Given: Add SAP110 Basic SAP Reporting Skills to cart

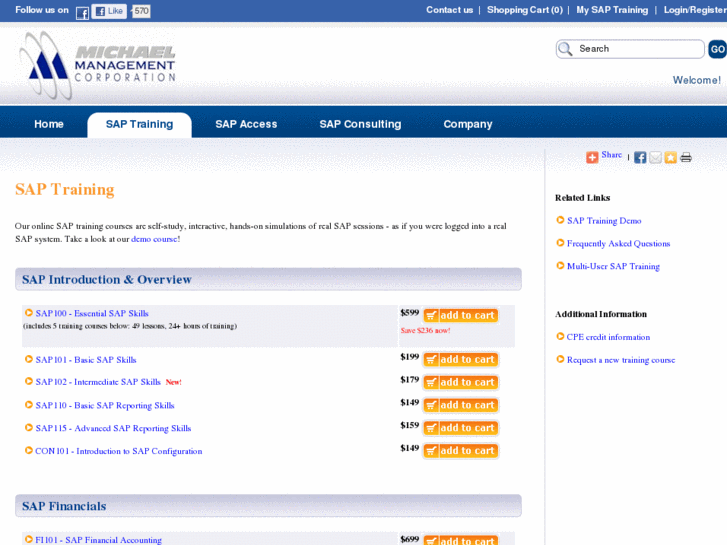Looking at the screenshot, I should tap(461, 405).
